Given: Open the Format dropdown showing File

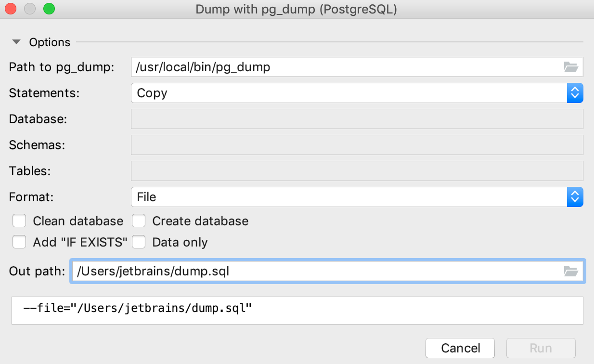Looking at the screenshot, I should [x=357, y=197].
